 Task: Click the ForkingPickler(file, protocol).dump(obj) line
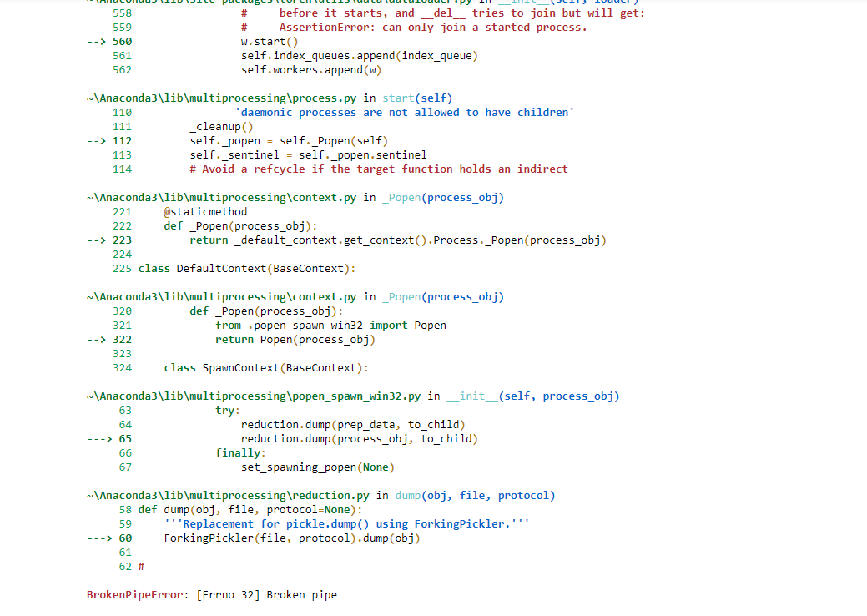coord(291,538)
